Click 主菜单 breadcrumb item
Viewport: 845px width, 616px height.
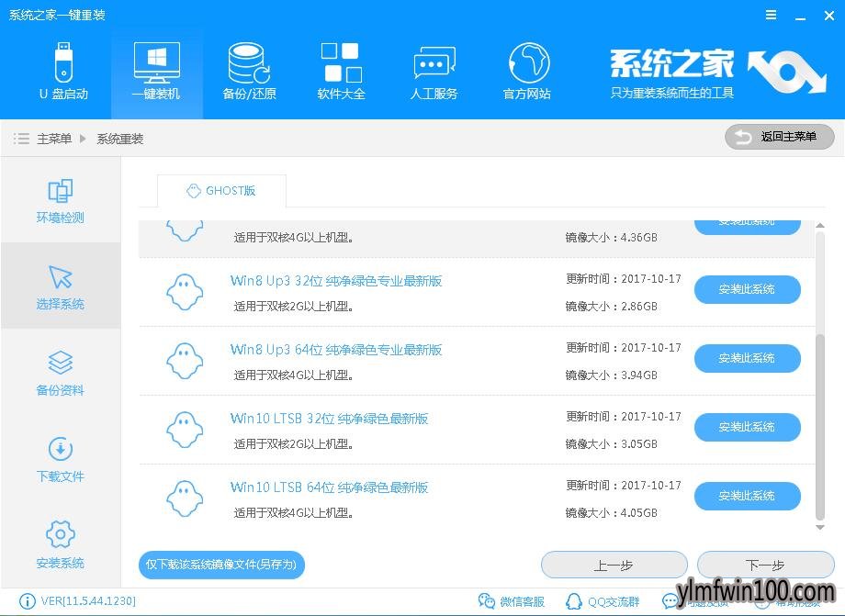(x=54, y=139)
